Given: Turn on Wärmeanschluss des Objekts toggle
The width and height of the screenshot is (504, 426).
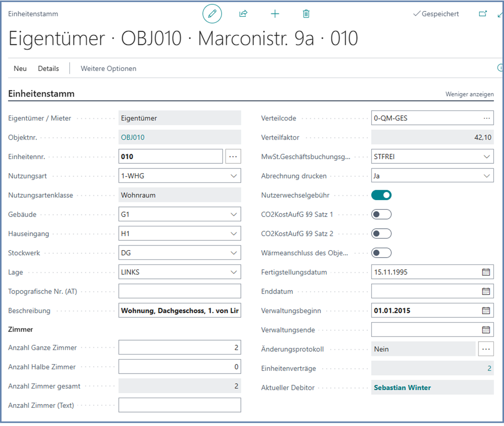Looking at the screenshot, I should pos(381,253).
